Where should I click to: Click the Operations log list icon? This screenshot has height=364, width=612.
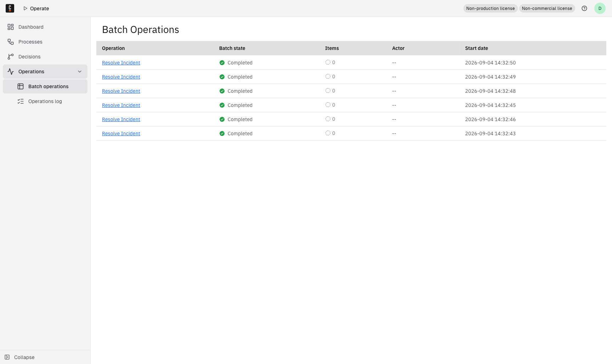[21, 101]
